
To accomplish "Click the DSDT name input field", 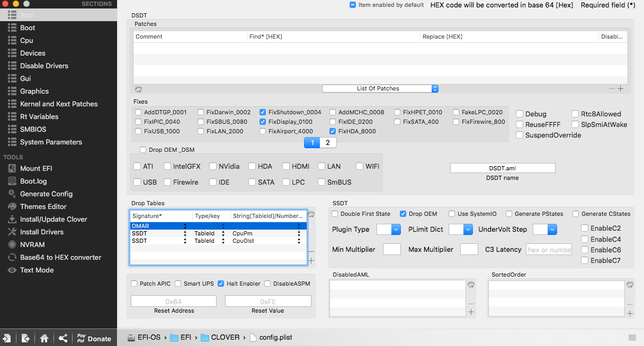I will click(502, 168).
